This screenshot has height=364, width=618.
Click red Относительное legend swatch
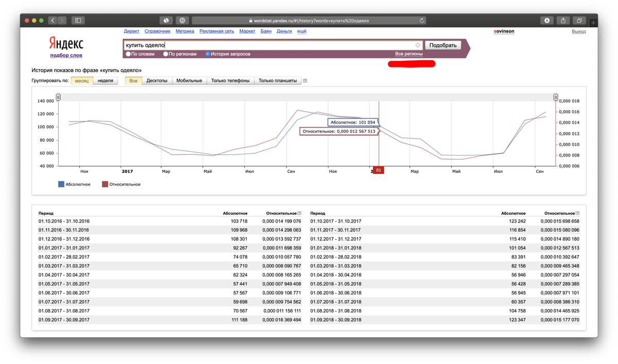tap(105, 184)
